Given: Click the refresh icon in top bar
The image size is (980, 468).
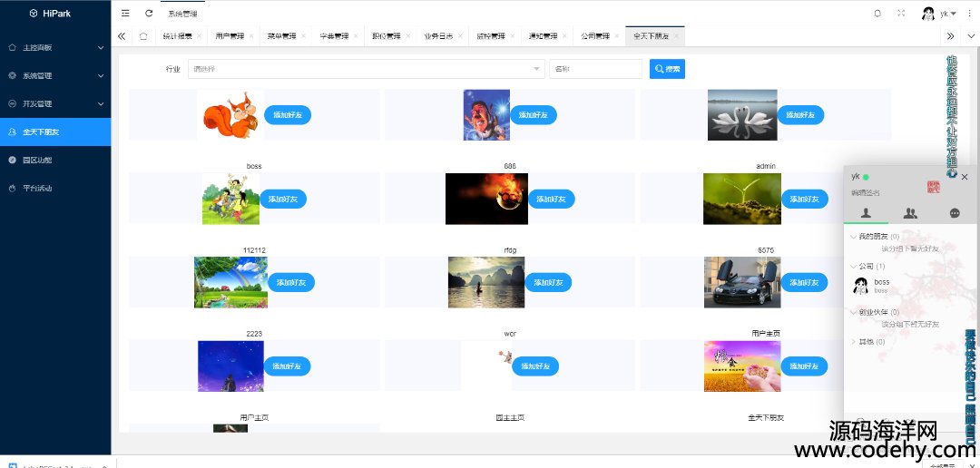Looking at the screenshot, I should (149, 13).
